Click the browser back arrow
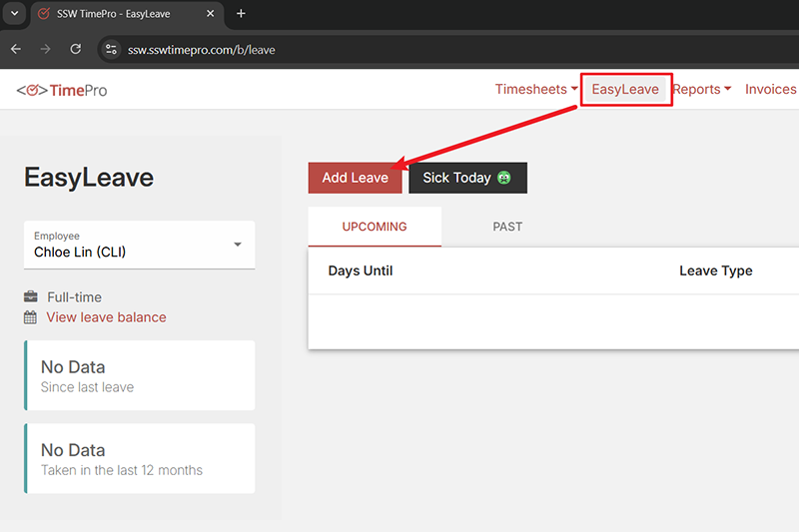This screenshot has height=532, width=799. click(x=16, y=49)
